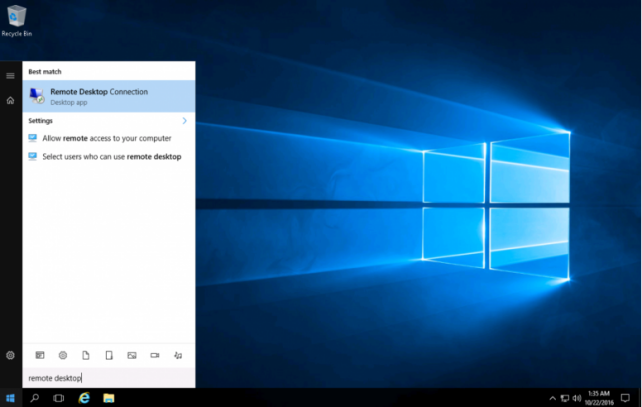Filter search results by Apps

pos(40,355)
